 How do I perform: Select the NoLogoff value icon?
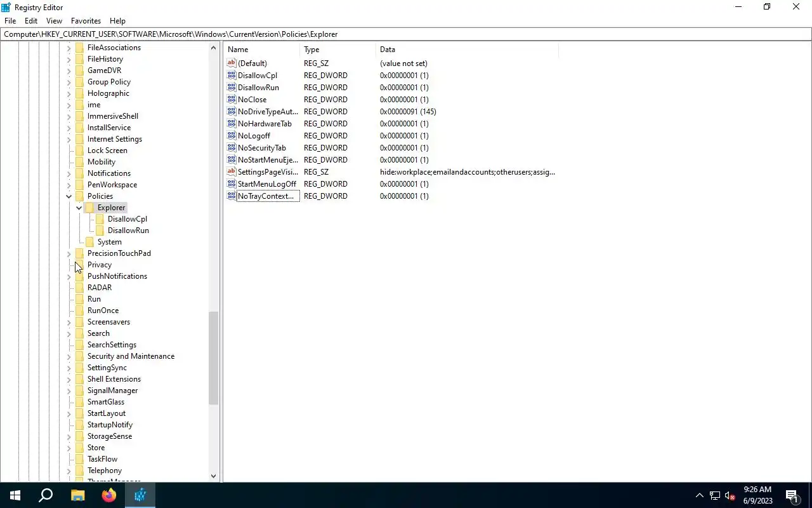pos(232,135)
